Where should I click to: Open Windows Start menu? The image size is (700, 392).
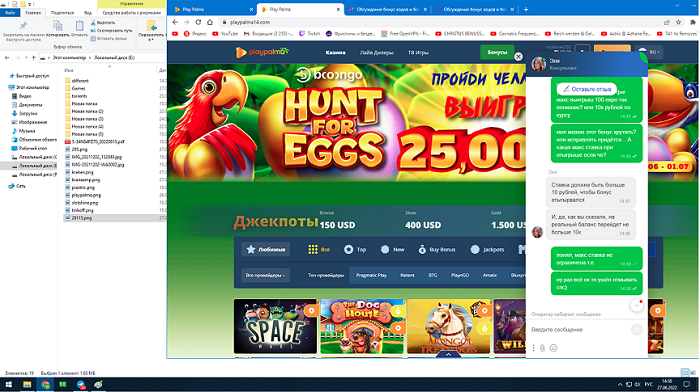(8, 384)
